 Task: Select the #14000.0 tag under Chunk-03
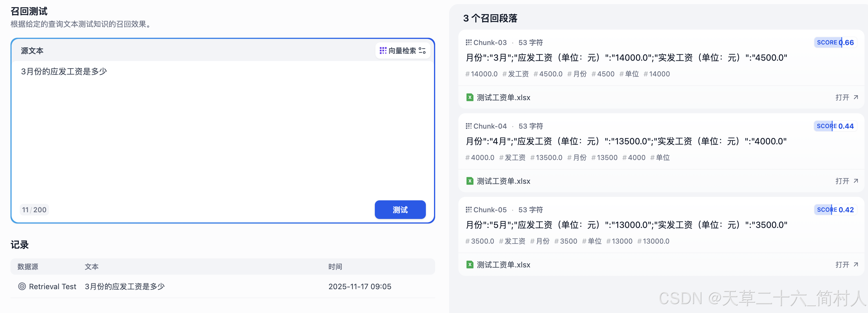click(x=481, y=74)
